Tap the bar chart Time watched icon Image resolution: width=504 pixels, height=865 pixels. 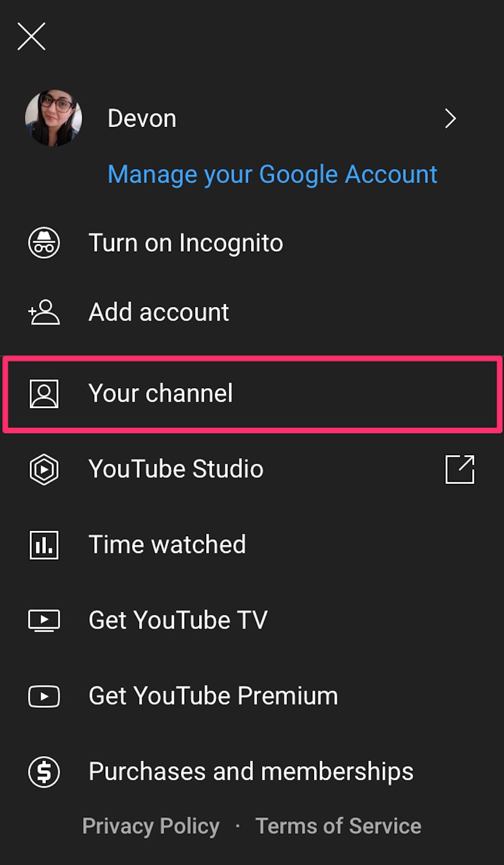pyautogui.click(x=44, y=545)
